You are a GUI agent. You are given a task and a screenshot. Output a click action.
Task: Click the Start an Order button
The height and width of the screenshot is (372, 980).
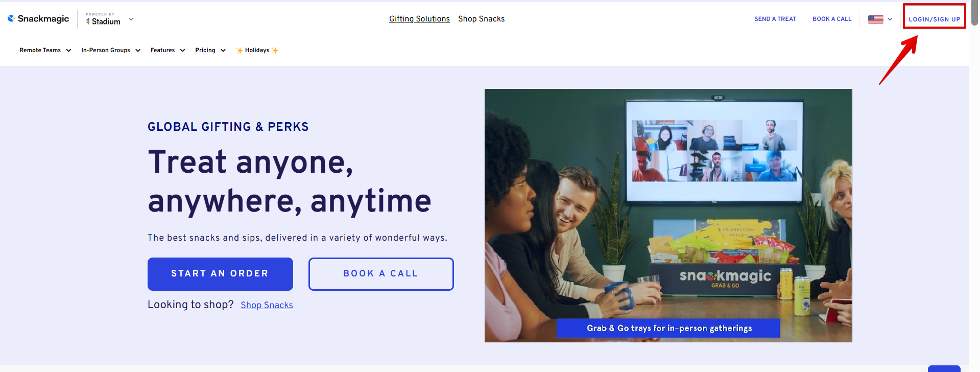click(220, 274)
